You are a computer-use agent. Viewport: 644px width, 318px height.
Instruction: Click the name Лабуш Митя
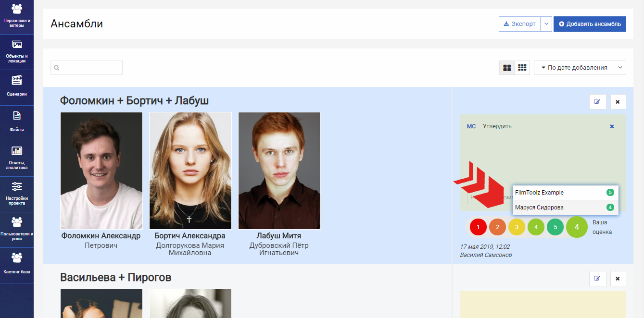point(279,236)
